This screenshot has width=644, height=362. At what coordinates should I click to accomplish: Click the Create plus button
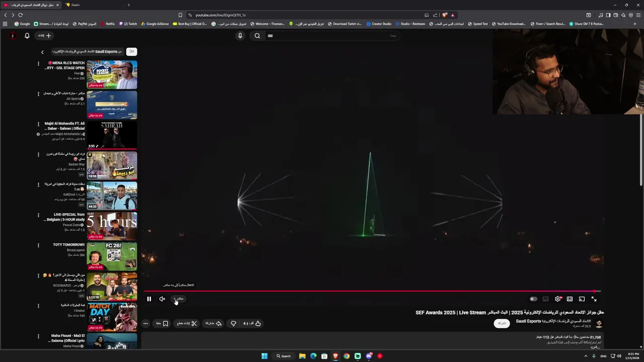coord(44,36)
